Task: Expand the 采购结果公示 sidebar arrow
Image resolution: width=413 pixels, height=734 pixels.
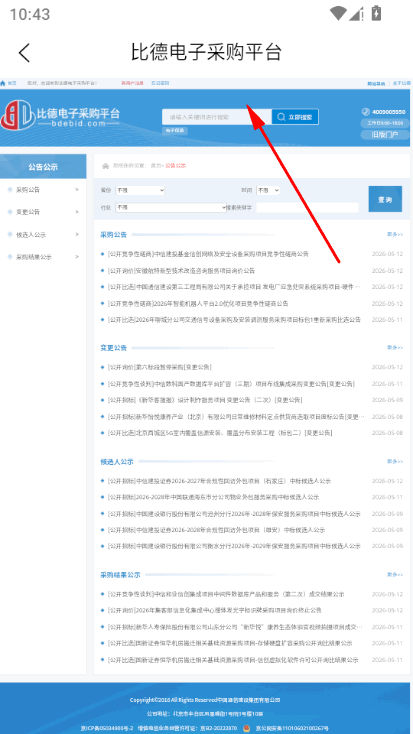Action: coord(77,257)
